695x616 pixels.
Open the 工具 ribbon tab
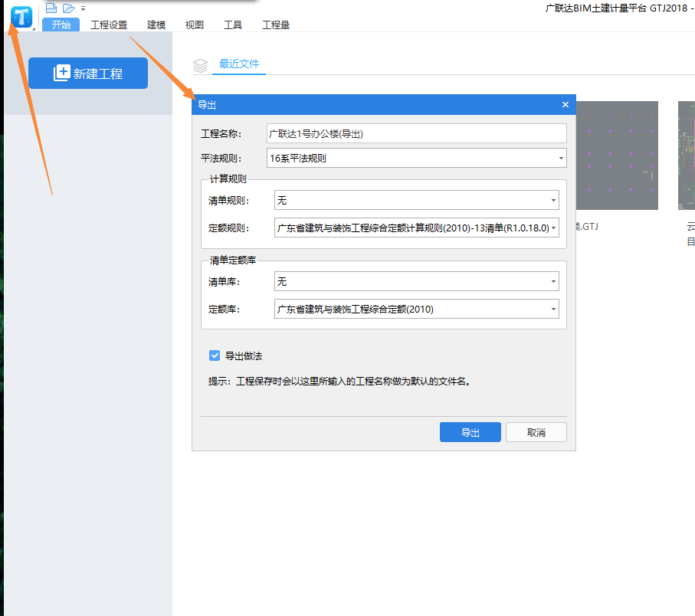[233, 25]
